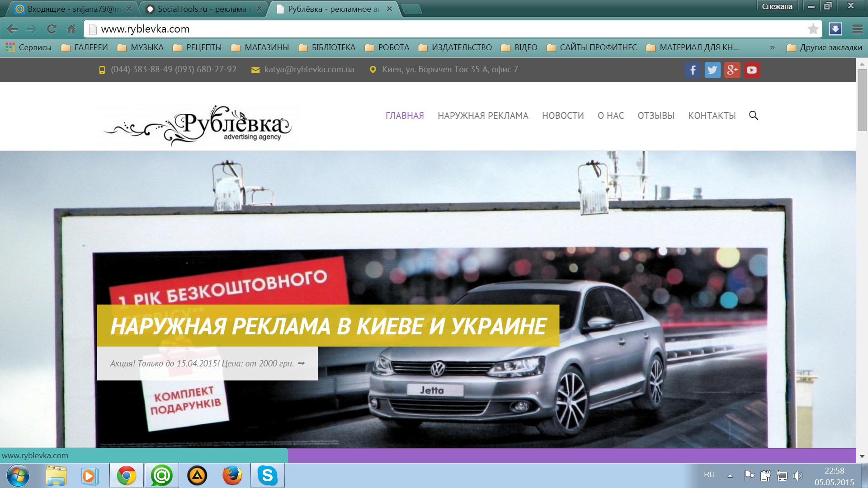Screen dimensions: 868x488
Task: Open the YouTube social icon
Action: (752, 70)
